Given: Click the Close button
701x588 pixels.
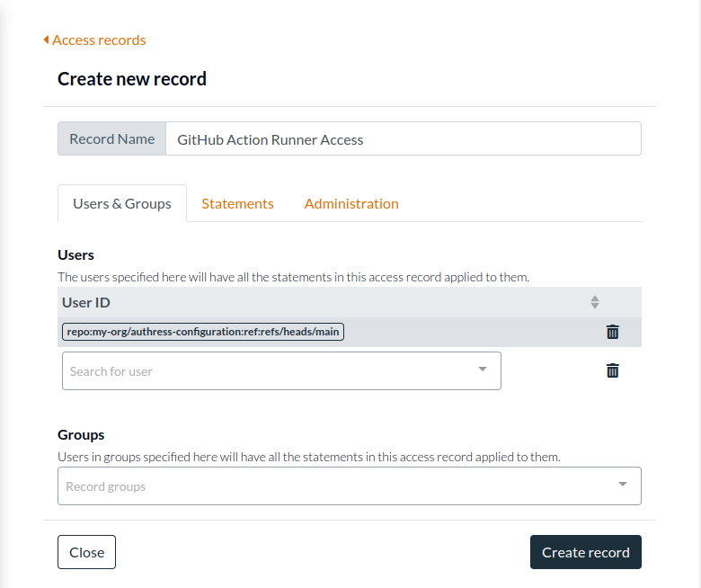Looking at the screenshot, I should (86, 552).
